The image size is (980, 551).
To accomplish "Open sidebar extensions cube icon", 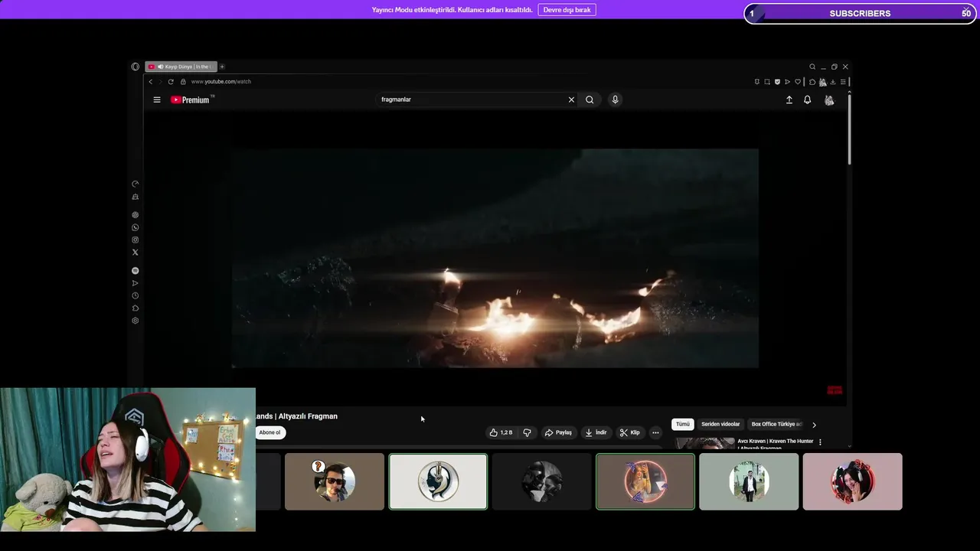I will click(x=136, y=308).
